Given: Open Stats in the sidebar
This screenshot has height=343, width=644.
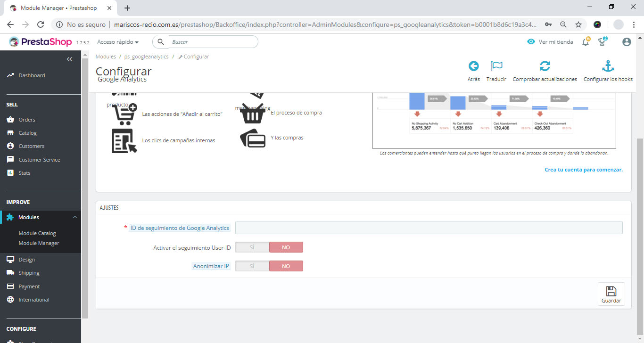Looking at the screenshot, I should click(x=25, y=173).
